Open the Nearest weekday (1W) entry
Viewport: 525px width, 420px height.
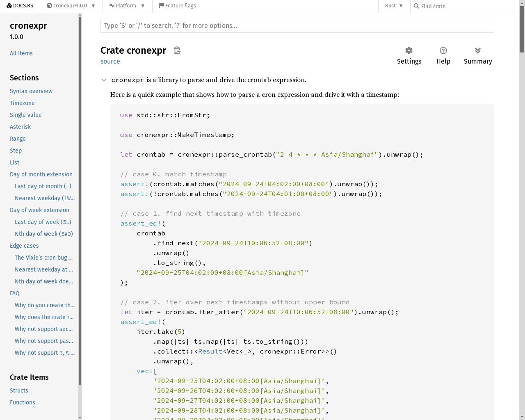(x=45, y=198)
